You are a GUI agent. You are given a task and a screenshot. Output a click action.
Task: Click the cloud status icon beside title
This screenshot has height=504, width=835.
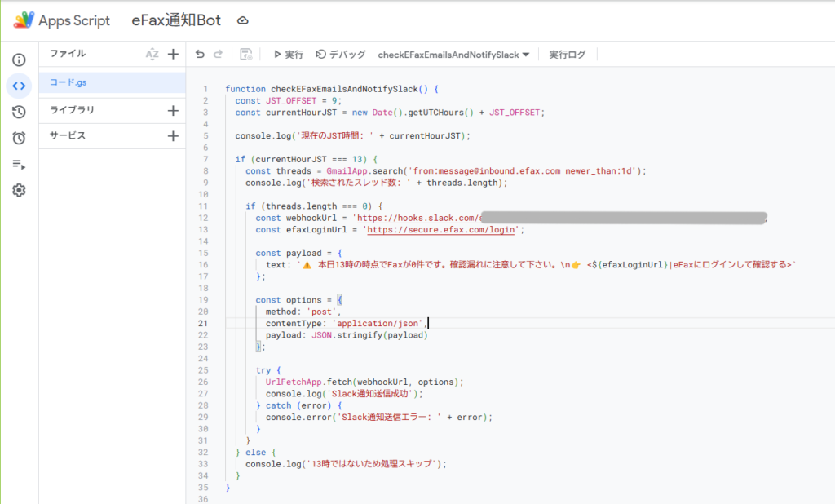pos(242,21)
